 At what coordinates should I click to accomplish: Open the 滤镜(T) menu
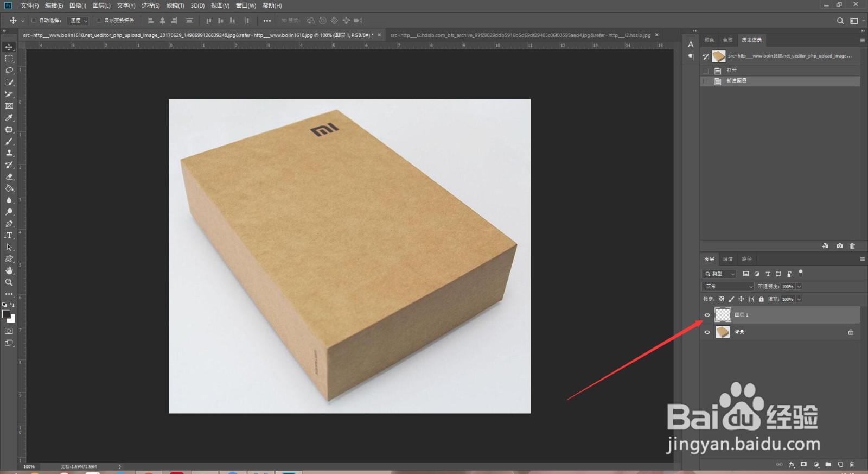175,5
